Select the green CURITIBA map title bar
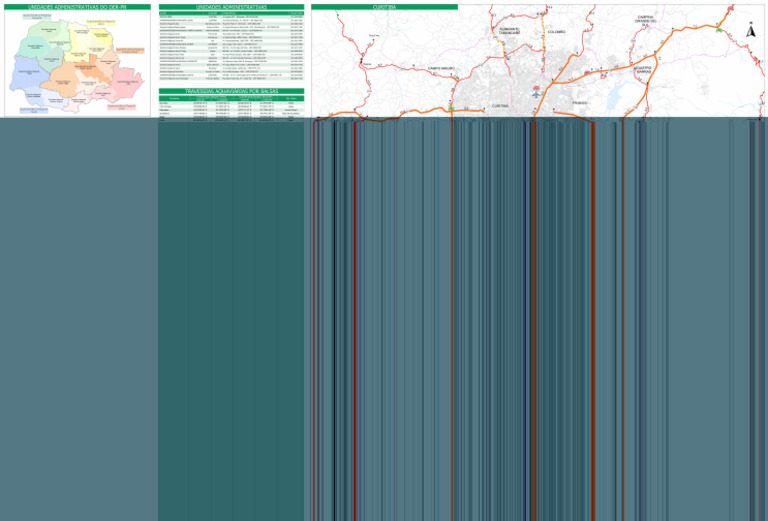Image resolution: width=768 pixels, height=521 pixels. tap(384, 7)
